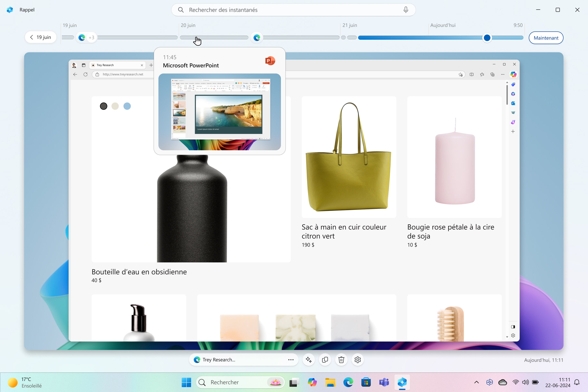The width and height of the screenshot is (588, 392).
Task: Open Trey Research website link in browser
Action: pos(123,74)
